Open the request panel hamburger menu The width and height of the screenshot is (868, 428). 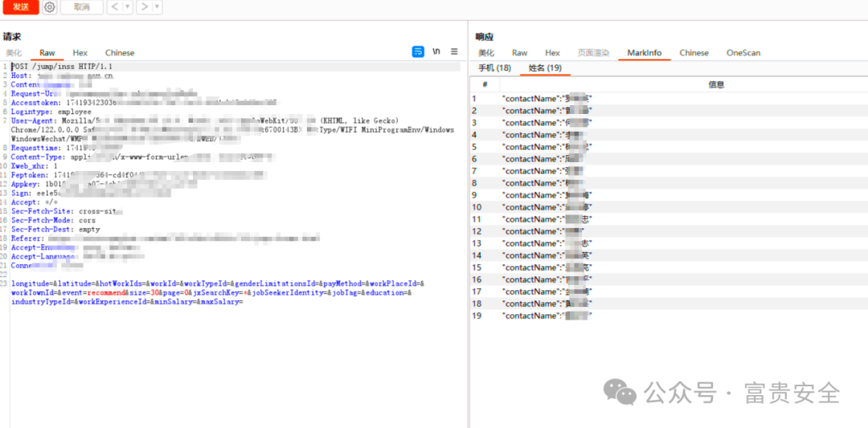[x=454, y=51]
